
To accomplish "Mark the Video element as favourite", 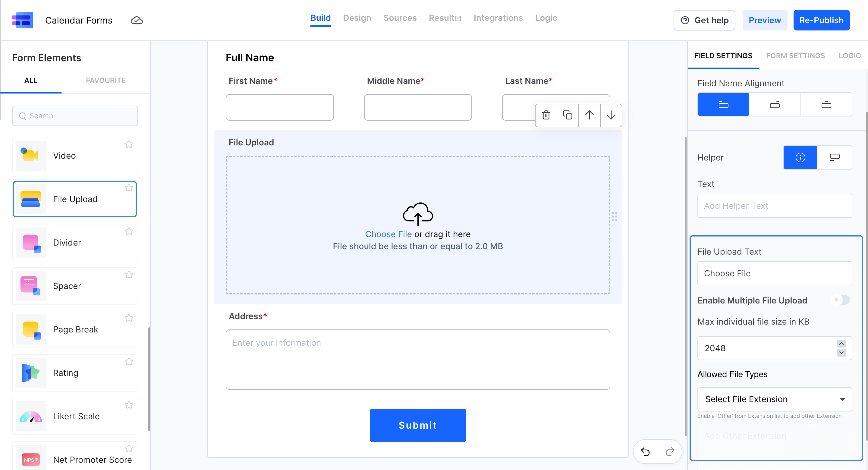I will [x=129, y=144].
